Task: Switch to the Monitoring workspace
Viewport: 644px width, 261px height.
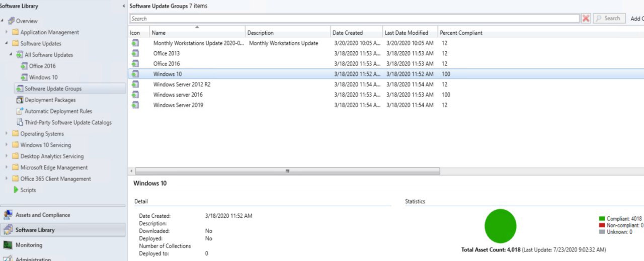Action: pos(63,245)
